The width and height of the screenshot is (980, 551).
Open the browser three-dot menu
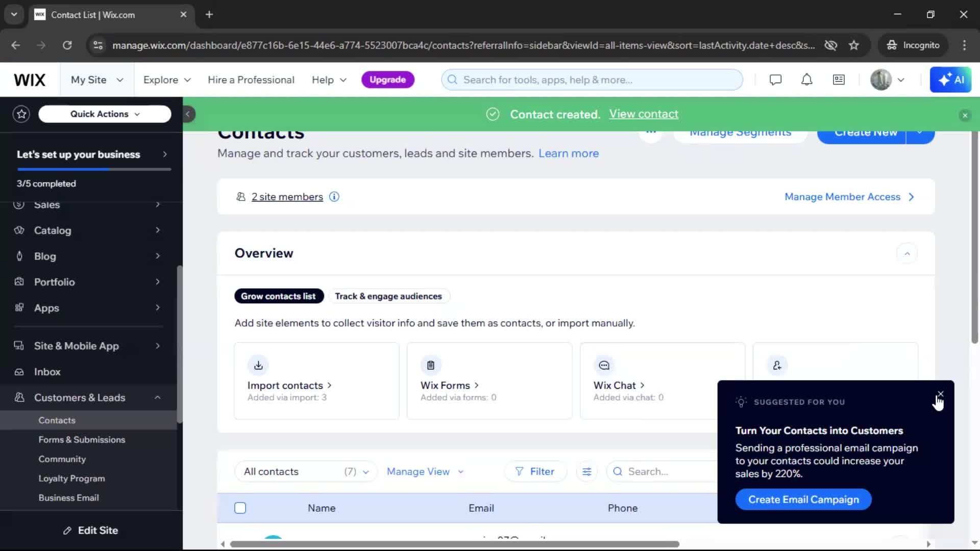(x=964, y=45)
